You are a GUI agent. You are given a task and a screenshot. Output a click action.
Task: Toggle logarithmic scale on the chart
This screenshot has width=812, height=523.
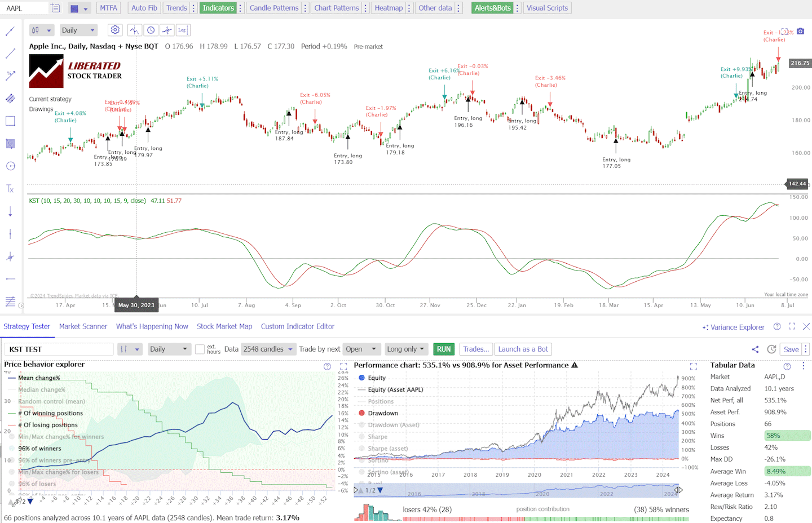click(x=183, y=29)
